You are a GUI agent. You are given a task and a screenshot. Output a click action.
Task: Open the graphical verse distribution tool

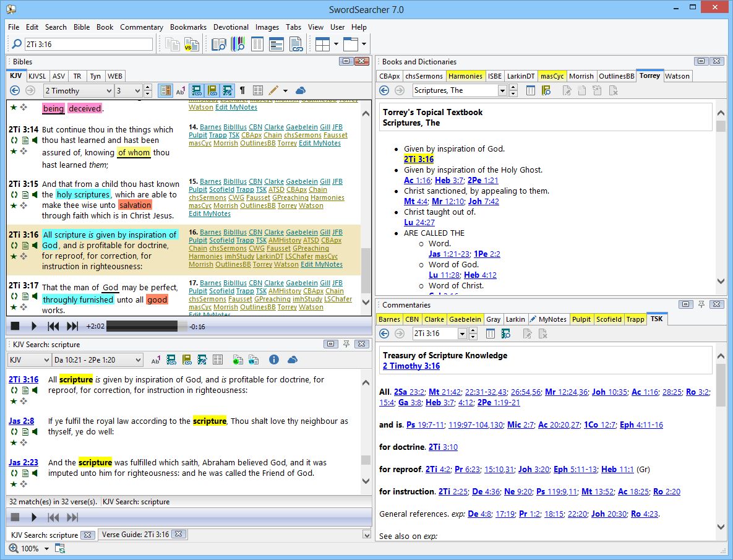(238, 43)
